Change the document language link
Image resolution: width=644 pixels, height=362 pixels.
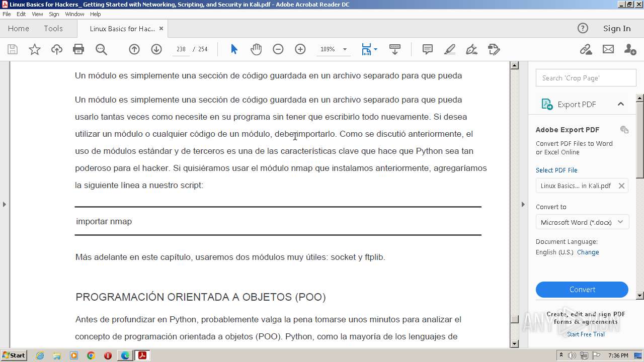click(x=588, y=252)
